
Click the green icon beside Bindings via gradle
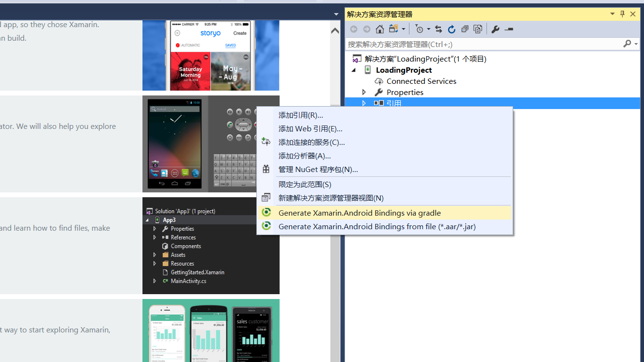pyautogui.click(x=266, y=212)
